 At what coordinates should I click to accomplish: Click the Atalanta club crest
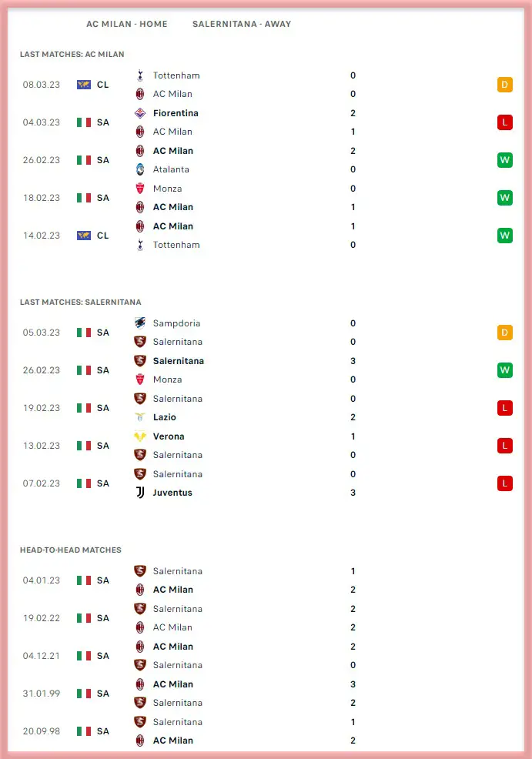(140, 169)
